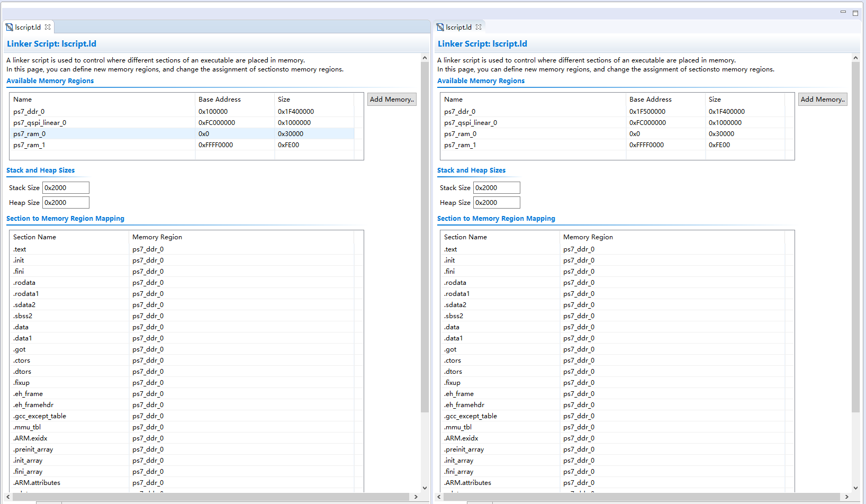The image size is (866, 504).
Task: Click down arrow of left vertical scrollbar
Action: 425,488
